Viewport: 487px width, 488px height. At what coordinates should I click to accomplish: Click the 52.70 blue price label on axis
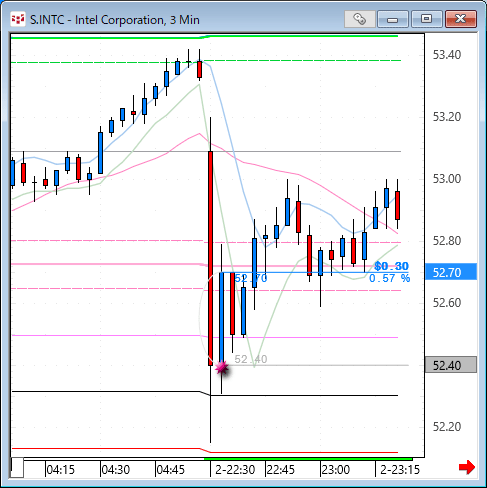pos(451,272)
